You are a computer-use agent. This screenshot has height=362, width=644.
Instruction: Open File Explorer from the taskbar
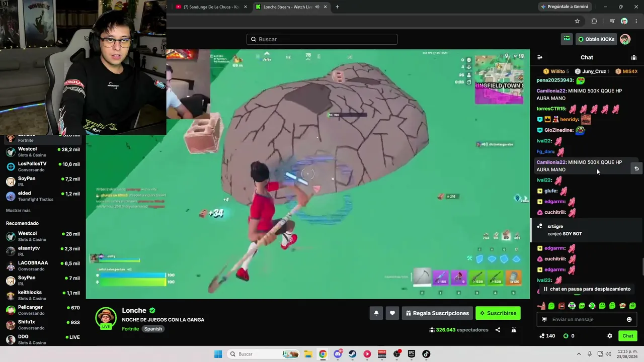[308, 354]
